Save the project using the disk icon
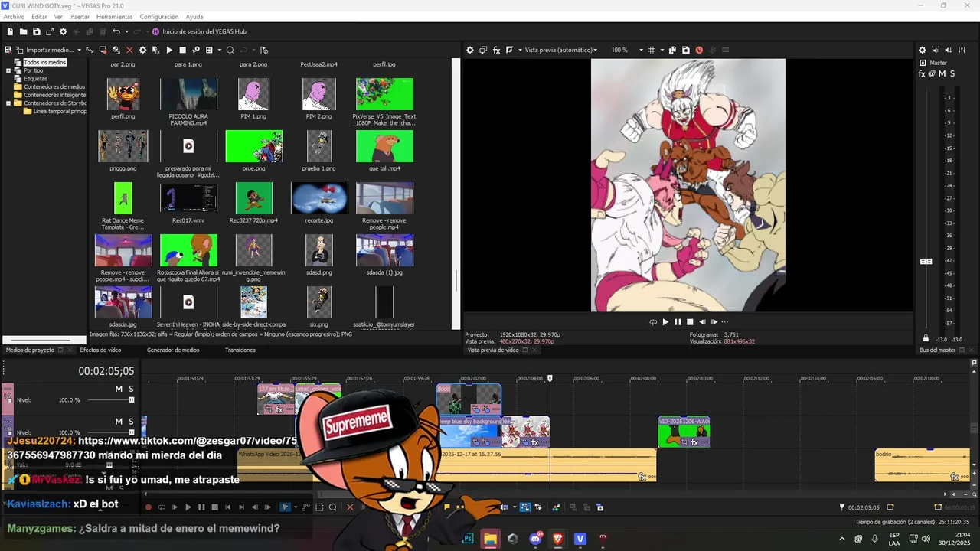 click(x=37, y=31)
